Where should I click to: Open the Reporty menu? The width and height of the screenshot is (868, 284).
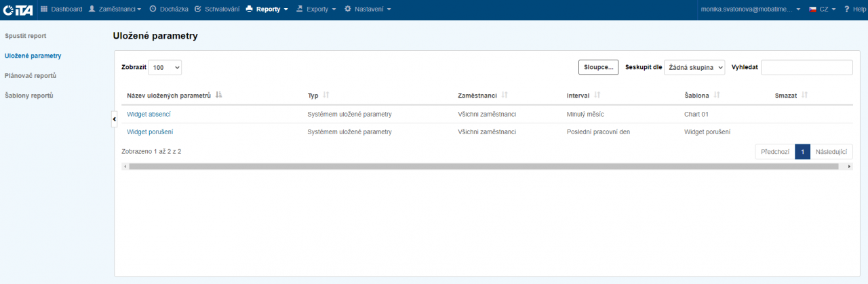[x=267, y=9]
